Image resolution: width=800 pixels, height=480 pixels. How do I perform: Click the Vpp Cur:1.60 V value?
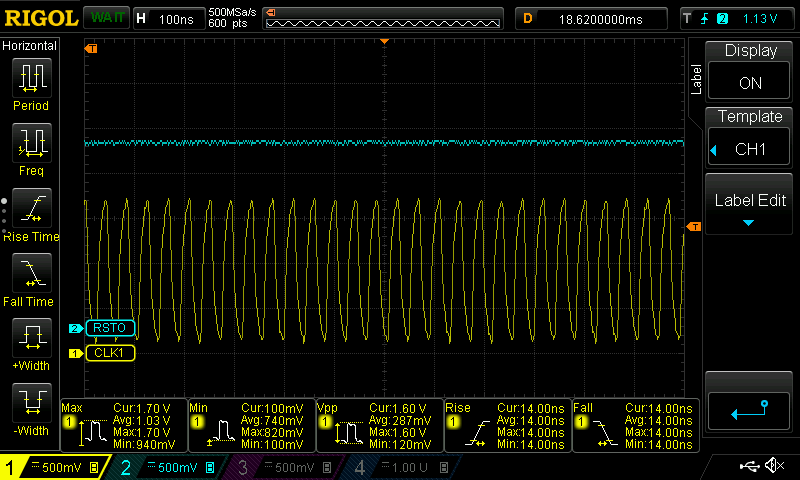pos(397,409)
